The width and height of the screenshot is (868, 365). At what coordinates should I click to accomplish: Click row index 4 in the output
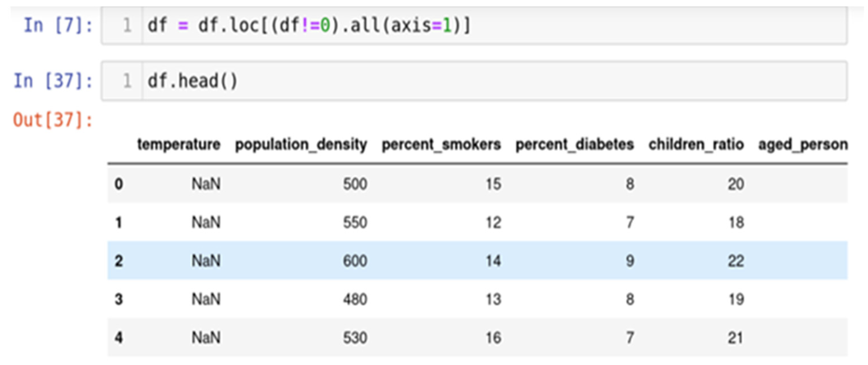pos(119,338)
